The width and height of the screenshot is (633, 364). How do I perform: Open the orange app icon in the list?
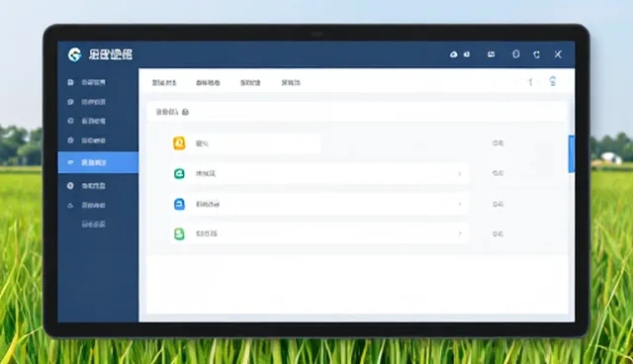(179, 143)
